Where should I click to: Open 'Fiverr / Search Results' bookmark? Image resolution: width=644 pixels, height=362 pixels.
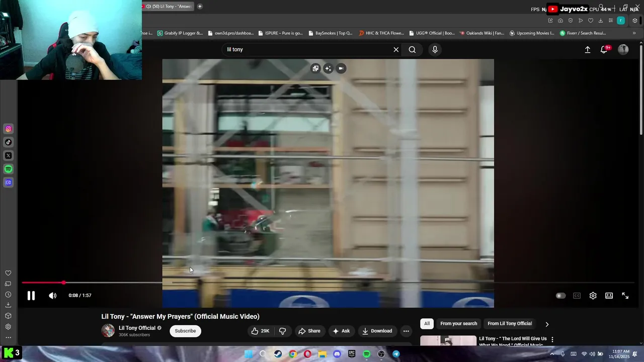pos(583,33)
